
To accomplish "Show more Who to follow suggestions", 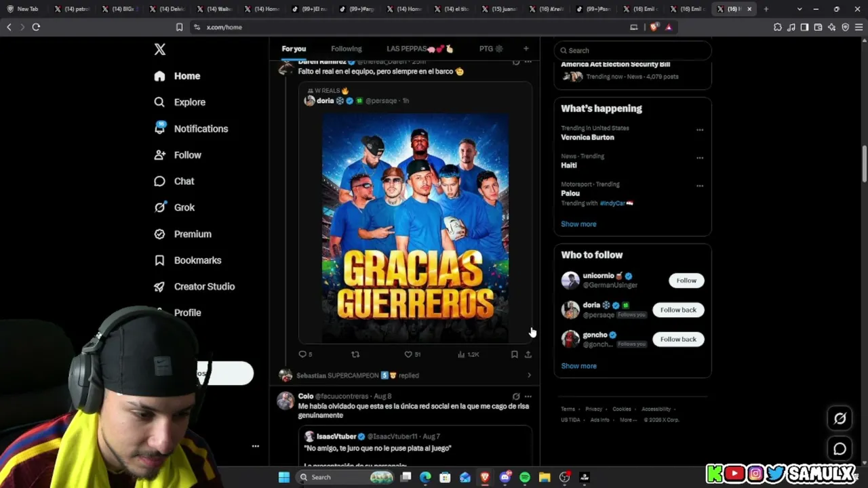I will coord(578,366).
